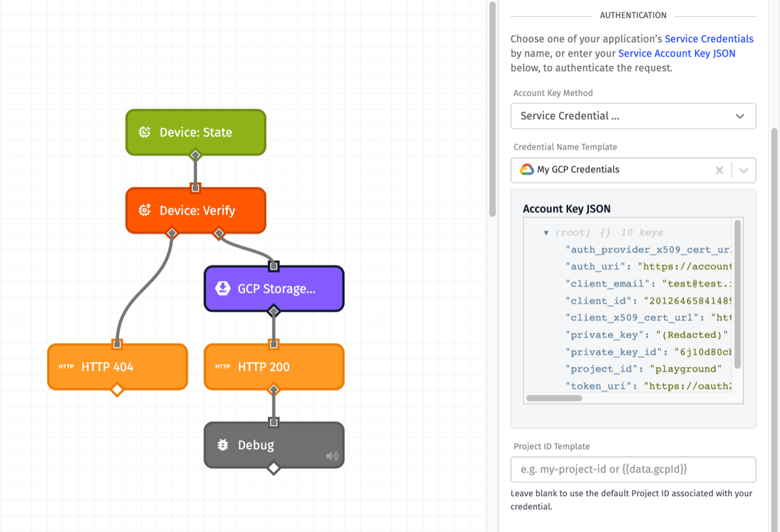Screen dimensions: 780x532
Task: Select the Debug node
Action: coord(274,445)
